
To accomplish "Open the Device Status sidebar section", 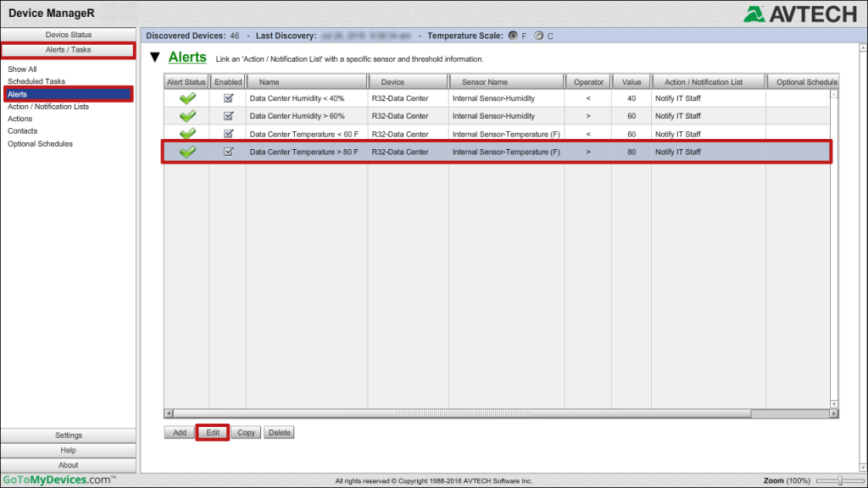I will (68, 35).
